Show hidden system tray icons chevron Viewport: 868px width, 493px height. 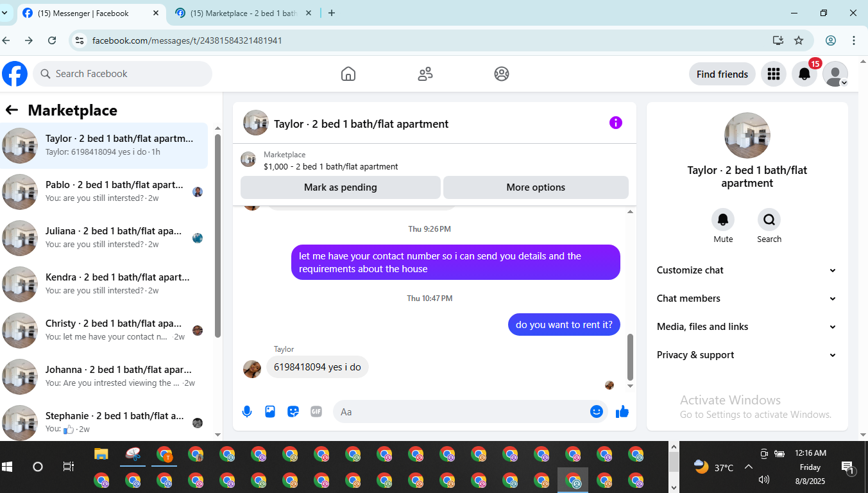point(749,467)
